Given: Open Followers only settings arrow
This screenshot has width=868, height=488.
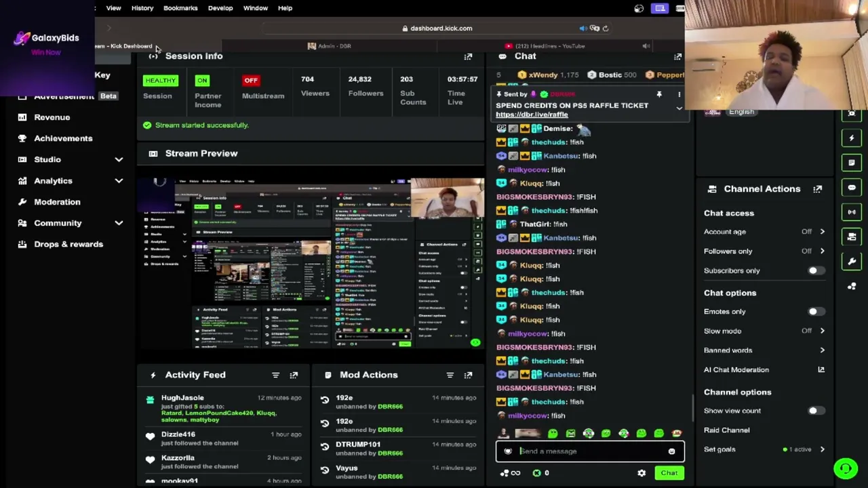Looking at the screenshot, I should (x=822, y=251).
